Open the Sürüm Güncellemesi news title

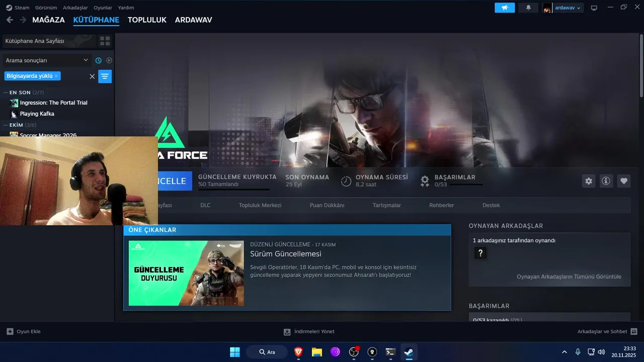pyautogui.click(x=286, y=254)
